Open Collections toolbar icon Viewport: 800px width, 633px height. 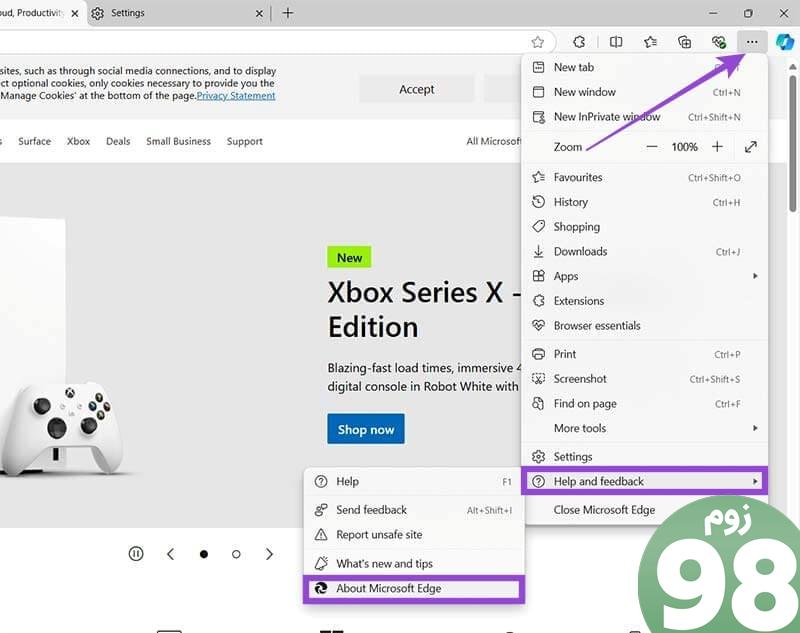click(684, 42)
